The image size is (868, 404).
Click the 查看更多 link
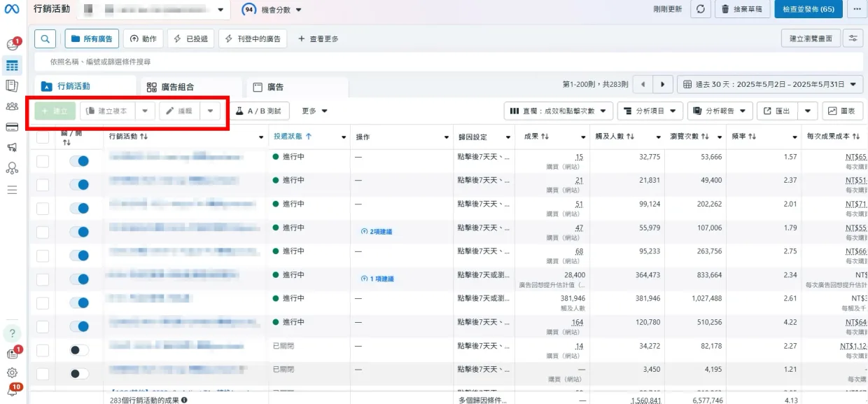pyautogui.click(x=318, y=39)
